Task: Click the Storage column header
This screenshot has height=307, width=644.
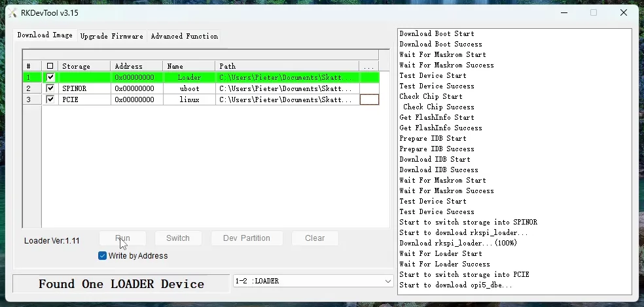Action: pos(84,66)
